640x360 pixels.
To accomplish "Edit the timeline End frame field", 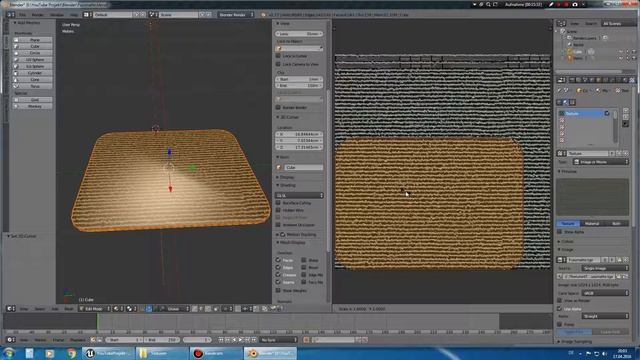I will [x=162, y=340].
